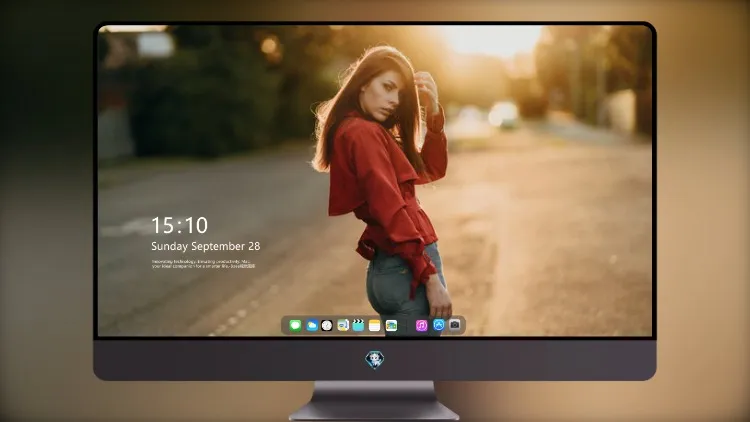Click the logo badge on monitor chin

pyautogui.click(x=375, y=360)
